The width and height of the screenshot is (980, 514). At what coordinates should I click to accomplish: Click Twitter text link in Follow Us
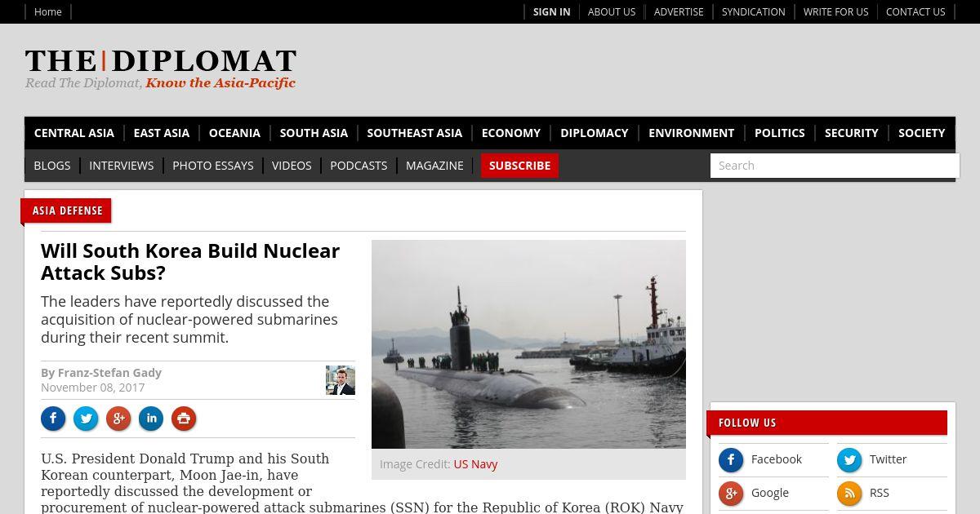point(888,459)
